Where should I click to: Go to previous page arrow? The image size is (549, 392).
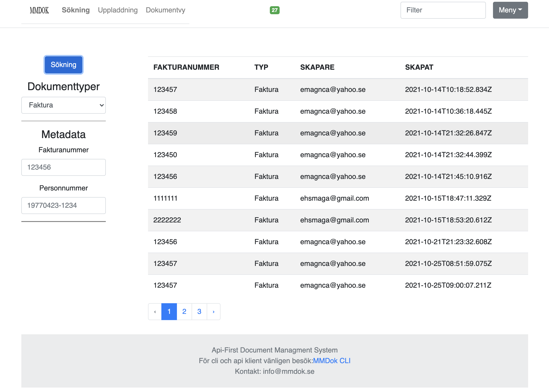click(155, 312)
